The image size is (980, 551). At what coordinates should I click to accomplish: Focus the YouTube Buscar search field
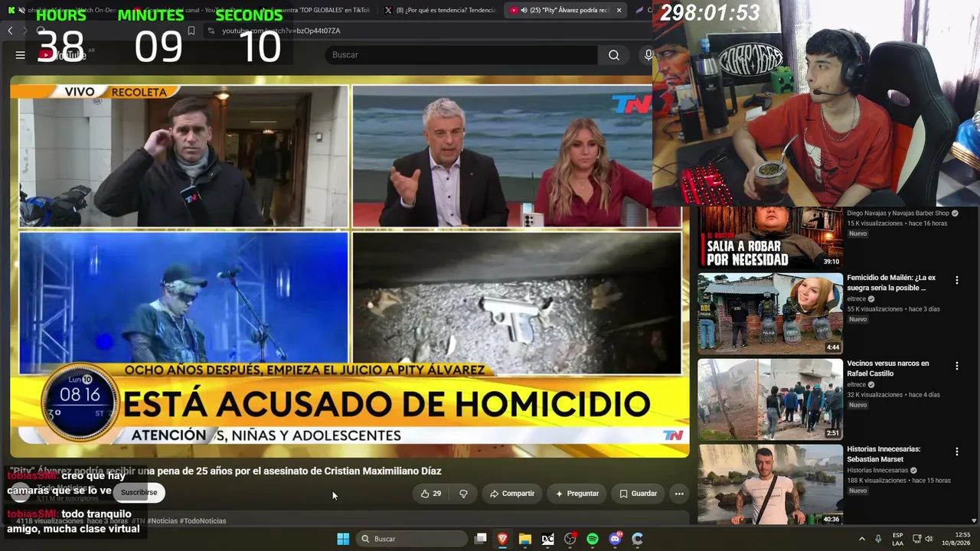point(461,55)
